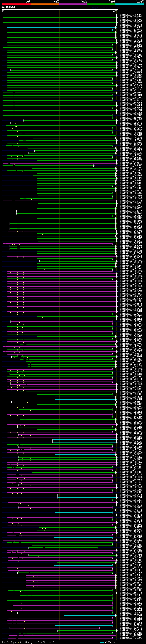Select hit label UniRef100_A7TNP2
Screen dimensions: 146x644
pos(131,196)
